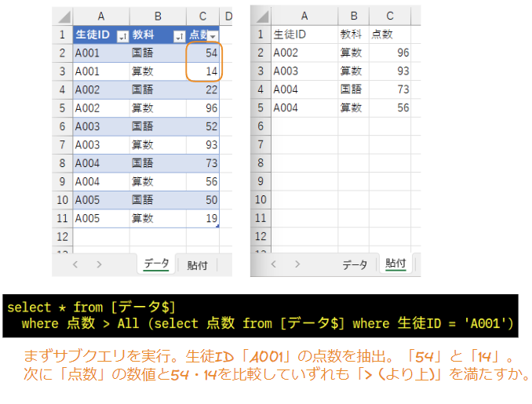Go to previous sheet arrow in left window
This screenshot has height=404, width=532.
pos(75,264)
